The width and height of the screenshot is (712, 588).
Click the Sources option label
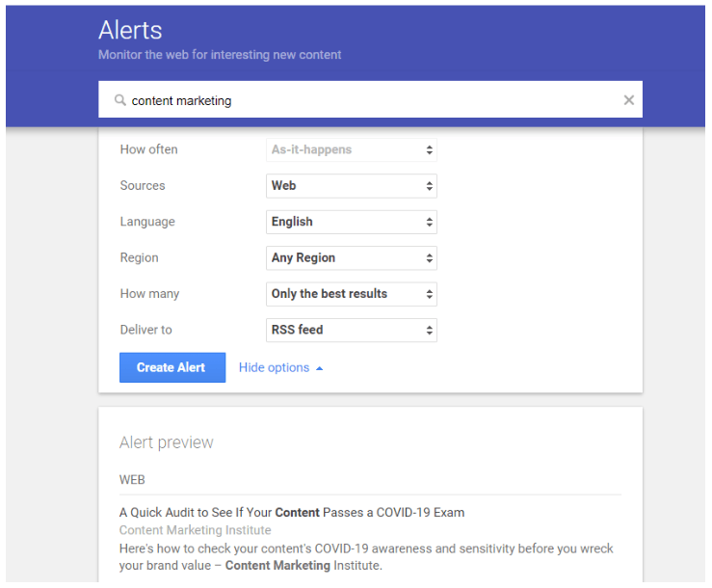point(143,186)
